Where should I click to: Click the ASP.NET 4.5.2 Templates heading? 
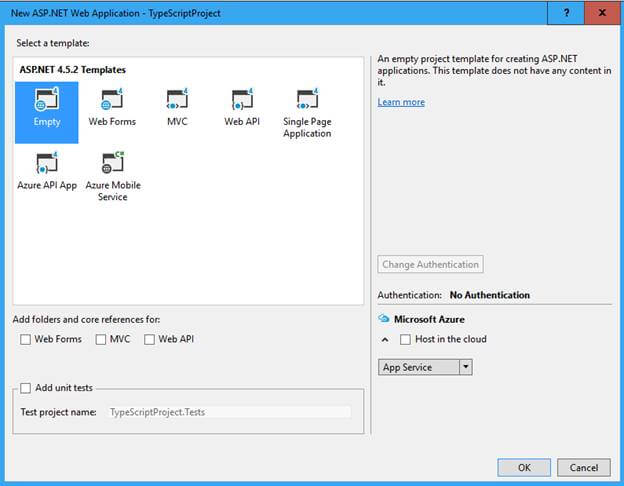72,70
